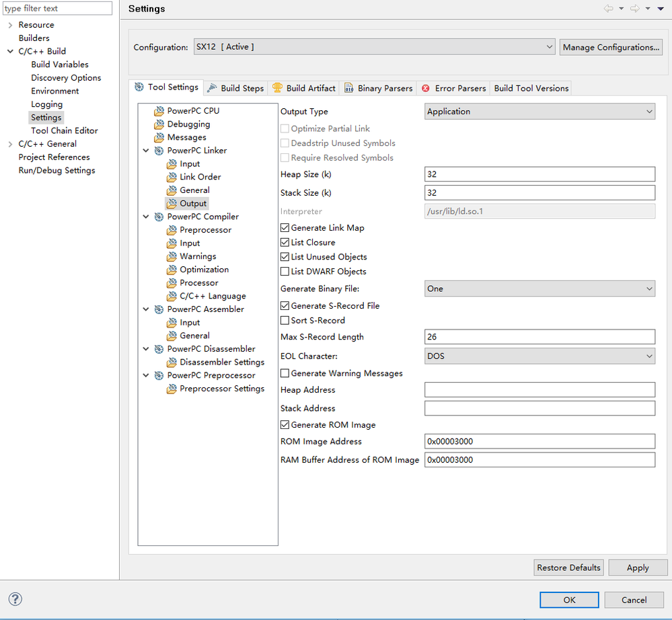
Task: Click the PowerPC CPU tool icon
Action: coord(159,111)
